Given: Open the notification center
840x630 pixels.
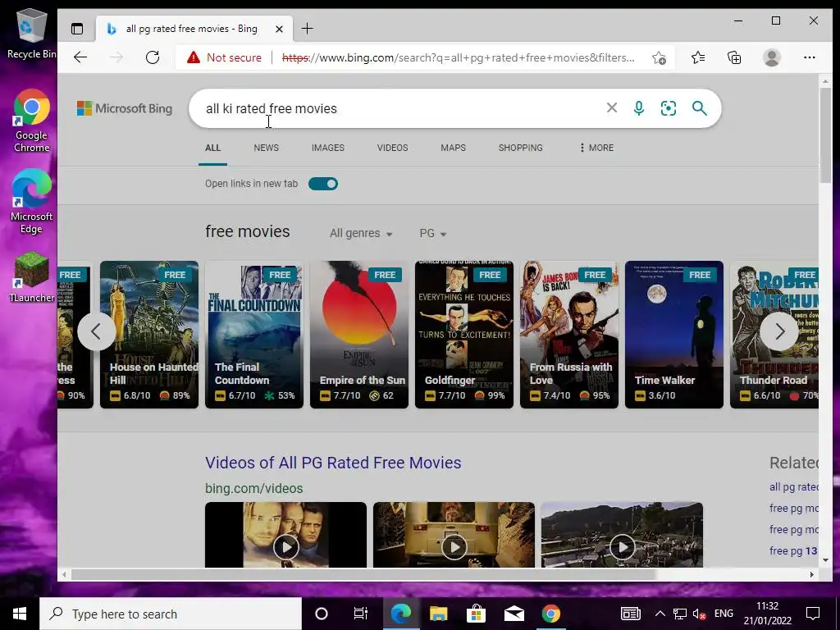Looking at the screenshot, I should tap(813, 614).
